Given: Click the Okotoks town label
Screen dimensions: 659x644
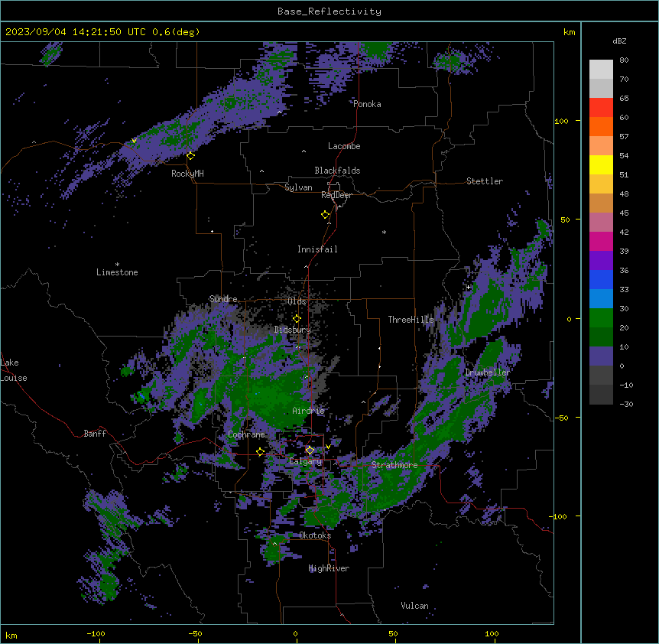Looking at the screenshot, I should [315, 535].
